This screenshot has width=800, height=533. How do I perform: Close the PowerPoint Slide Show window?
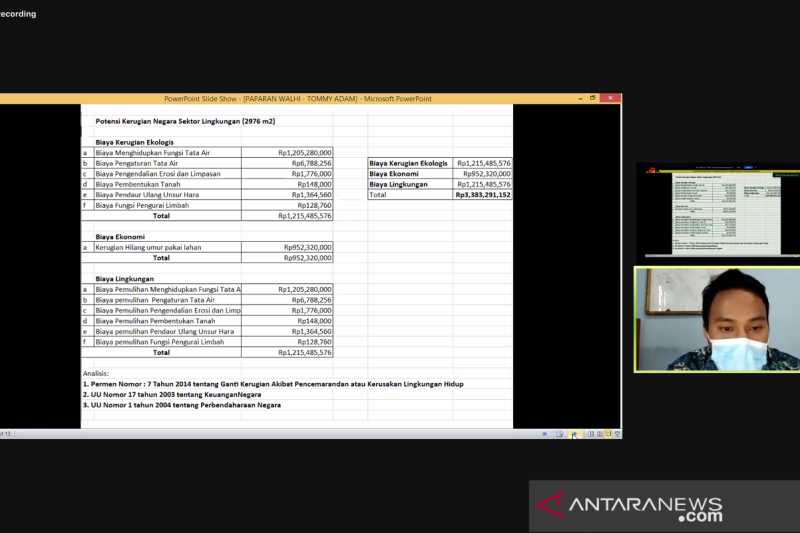pos(610,98)
